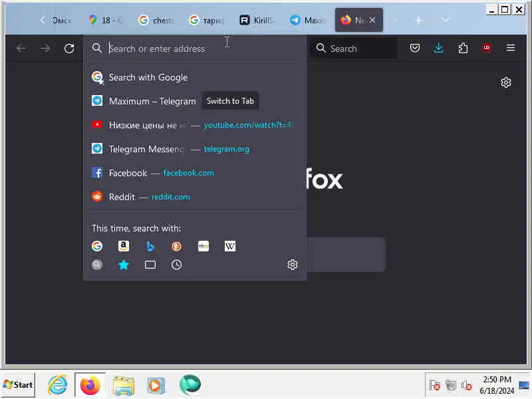Open the uBlock Origin extension
This screenshot has height=399, width=532.
click(487, 48)
